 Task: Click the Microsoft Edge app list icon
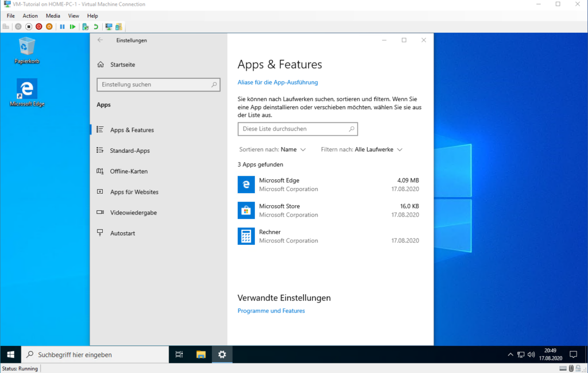246,184
